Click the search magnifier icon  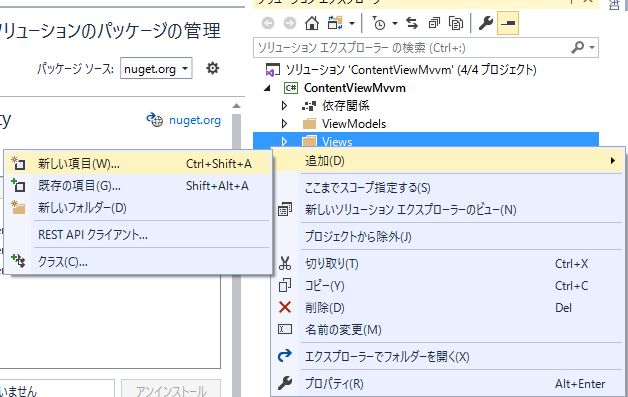[x=577, y=47]
